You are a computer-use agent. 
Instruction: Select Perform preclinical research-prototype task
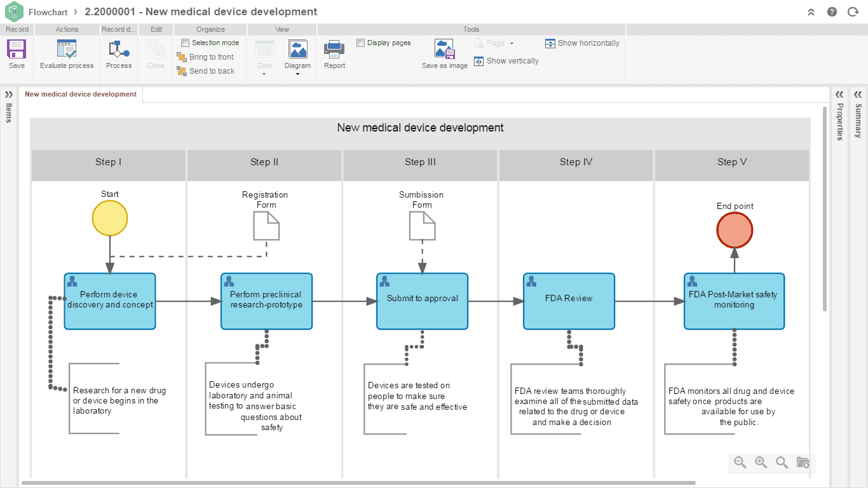pos(266,301)
